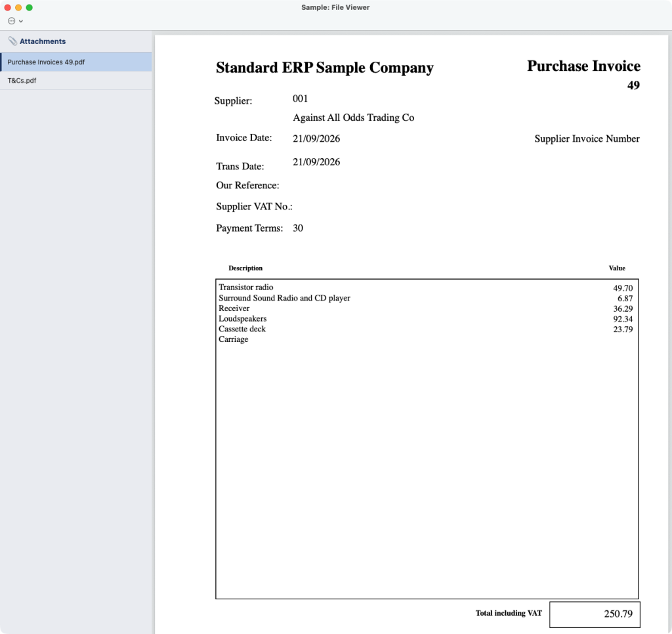Click the Value column header
Image resolution: width=672 pixels, height=634 pixels.
(x=617, y=268)
